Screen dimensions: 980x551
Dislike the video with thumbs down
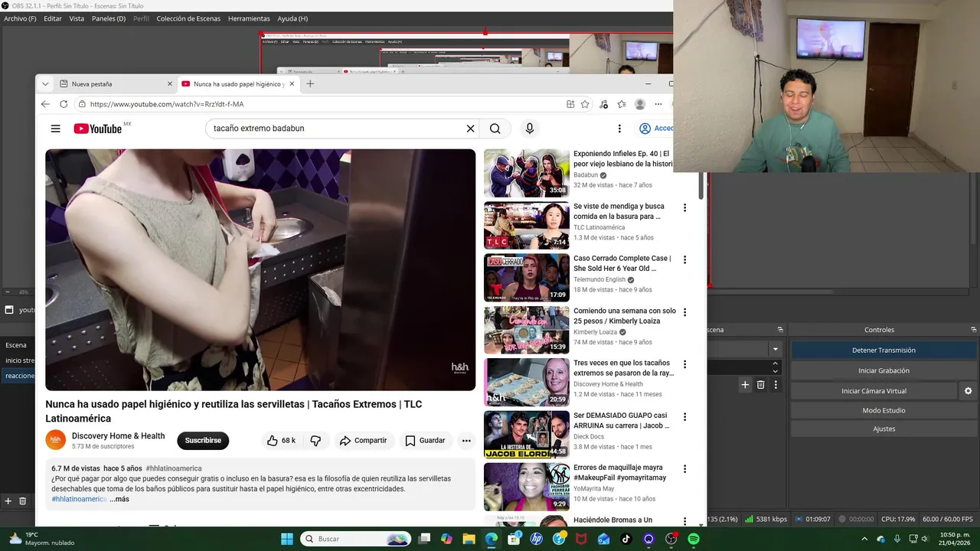click(315, 441)
